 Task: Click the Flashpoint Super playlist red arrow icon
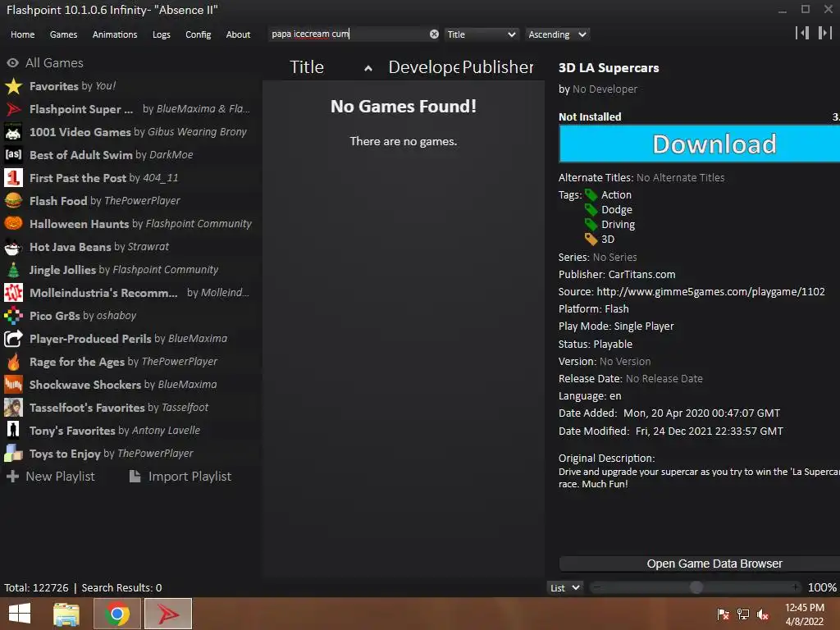[x=13, y=109]
